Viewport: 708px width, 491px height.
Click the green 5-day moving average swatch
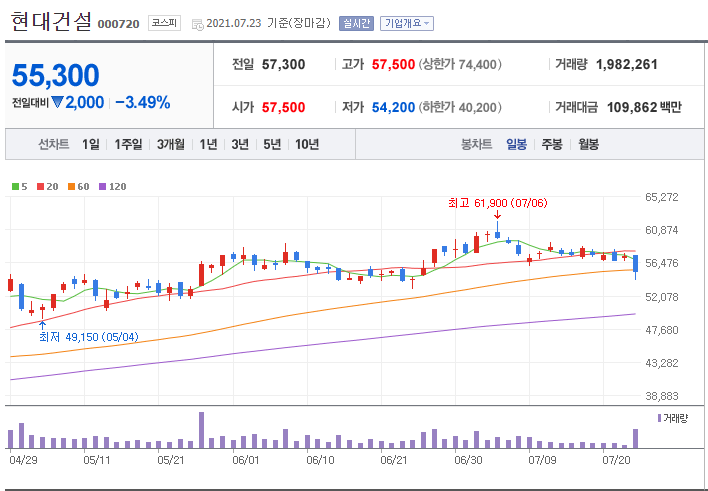click(x=15, y=187)
